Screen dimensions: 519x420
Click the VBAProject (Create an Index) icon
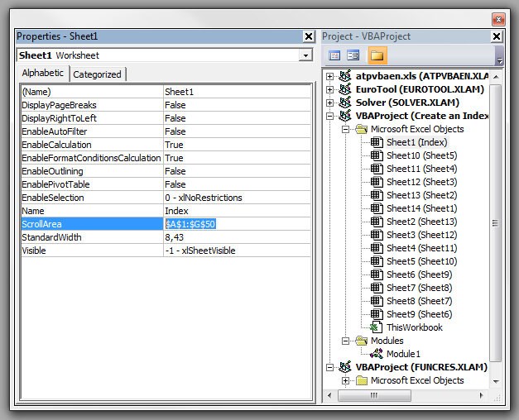(x=344, y=116)
